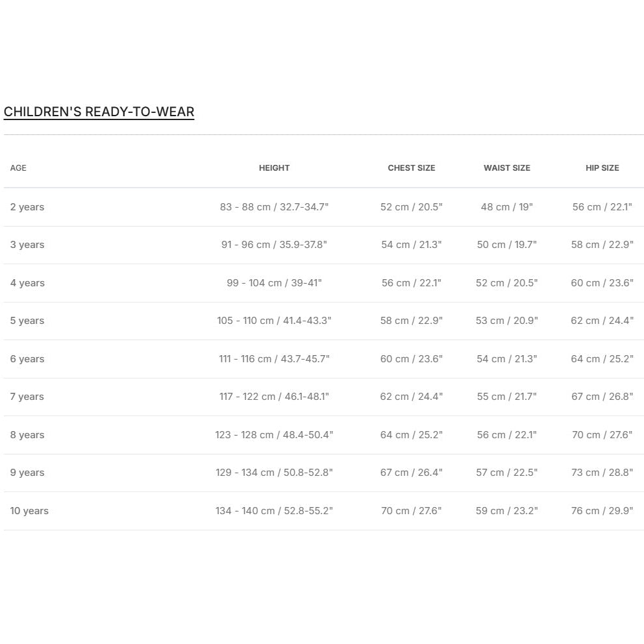Click the 117 - 122 cm height cell

pyautogui.click(x=274, y=397)
